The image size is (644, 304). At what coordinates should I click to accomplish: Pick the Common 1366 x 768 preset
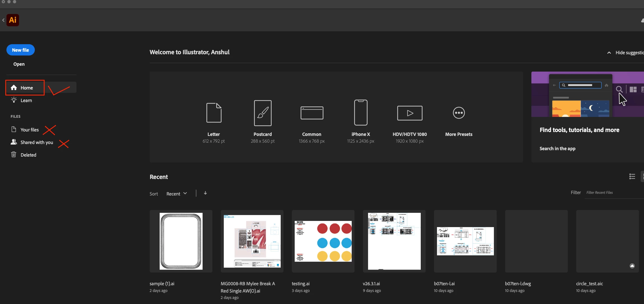(312, 113)
